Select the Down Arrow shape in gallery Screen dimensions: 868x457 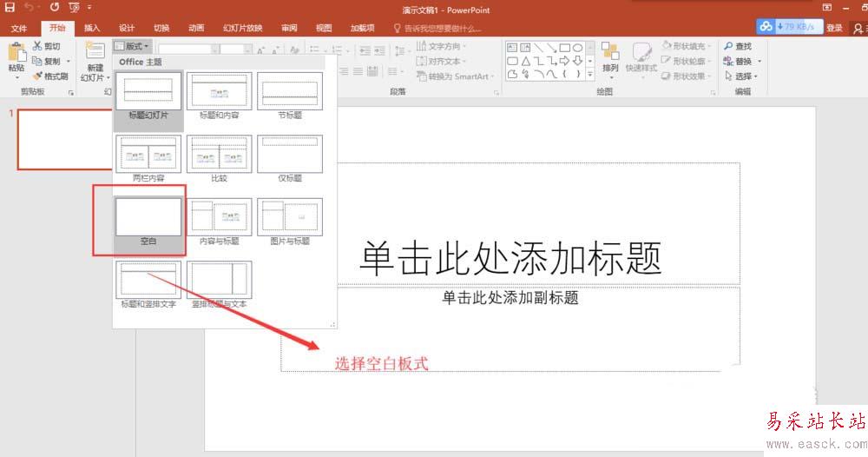point(577,61)
